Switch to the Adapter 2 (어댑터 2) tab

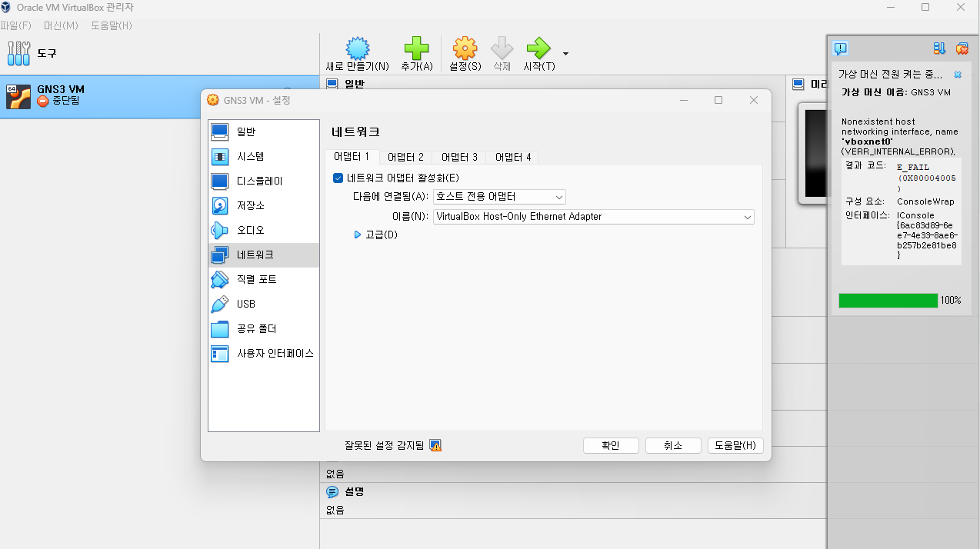pyautogui.click(x=405, y=157)
